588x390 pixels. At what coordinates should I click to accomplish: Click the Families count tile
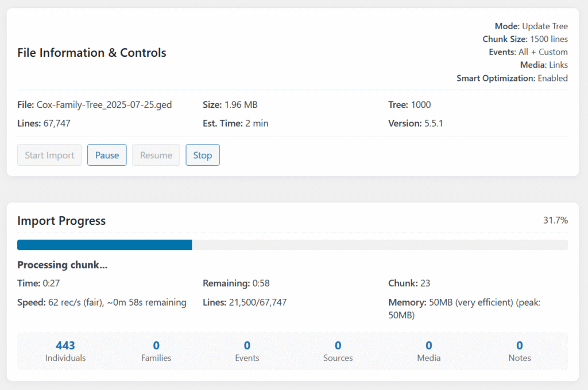(x=156, y=350)
